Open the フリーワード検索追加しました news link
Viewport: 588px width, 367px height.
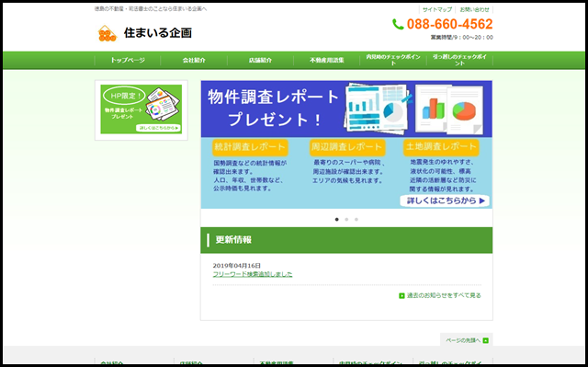[x=253, y=274]
